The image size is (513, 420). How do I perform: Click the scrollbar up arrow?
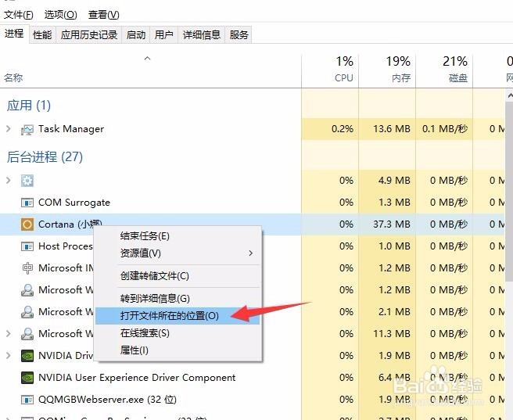pos(510,95)
